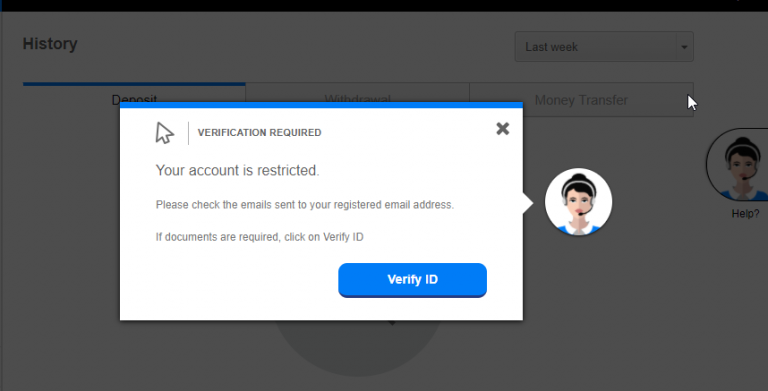
Task: Click the support agent avatar beside the dialog
Action: click(x=578, y=202)
